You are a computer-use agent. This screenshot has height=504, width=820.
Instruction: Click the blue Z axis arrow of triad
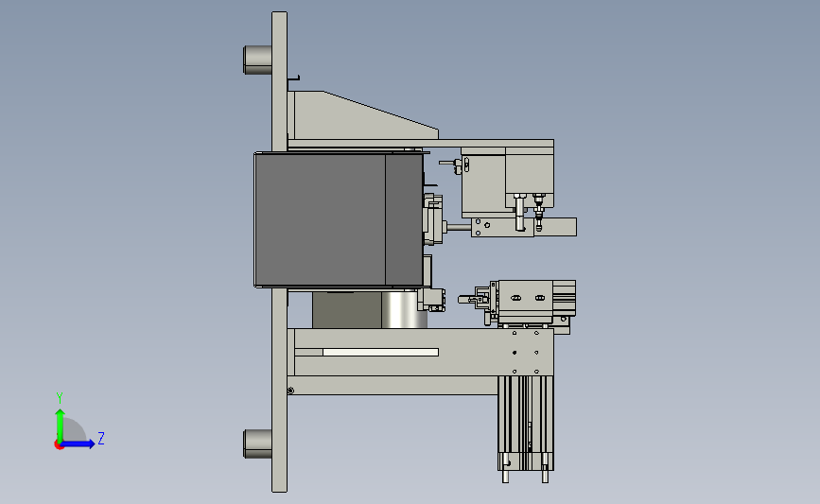tap(79, 443)
